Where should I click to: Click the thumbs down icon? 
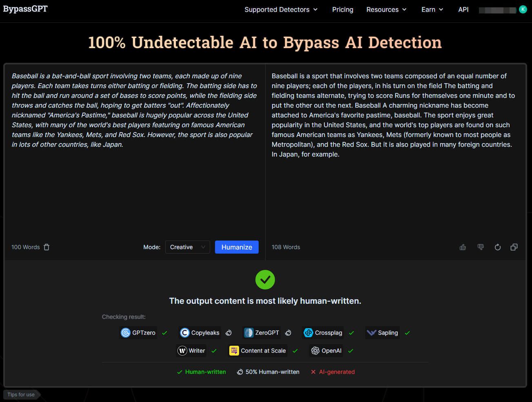(480, 247)
